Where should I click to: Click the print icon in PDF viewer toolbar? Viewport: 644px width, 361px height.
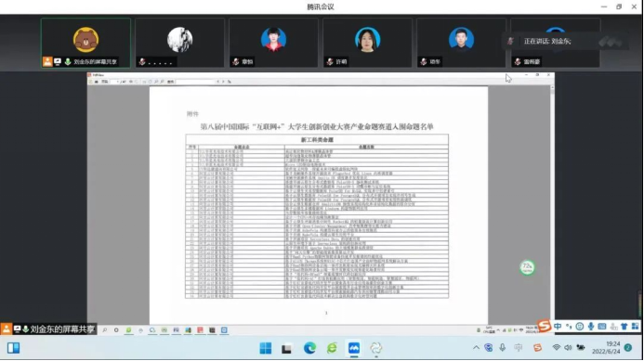(x=96, y=82)
